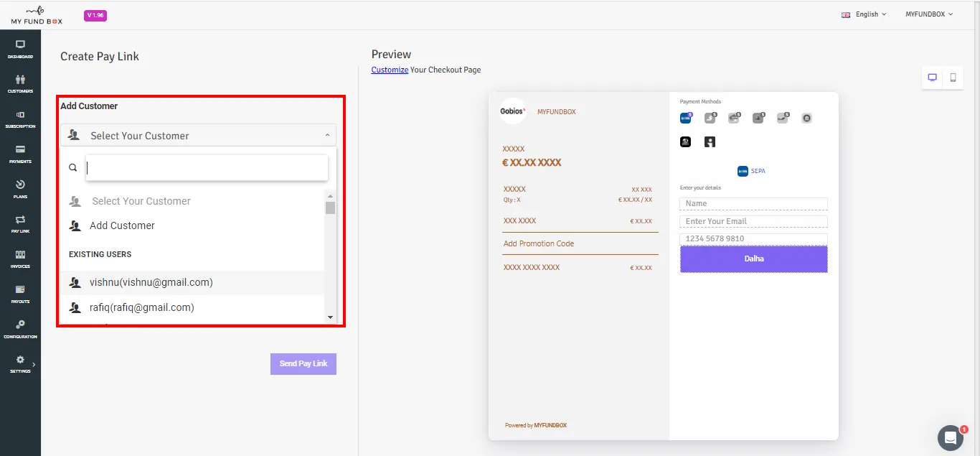The height and width of the screenshot is (456, 980).
Task: Navigate to Payments in the sidebar
Action: click(20, 154)
